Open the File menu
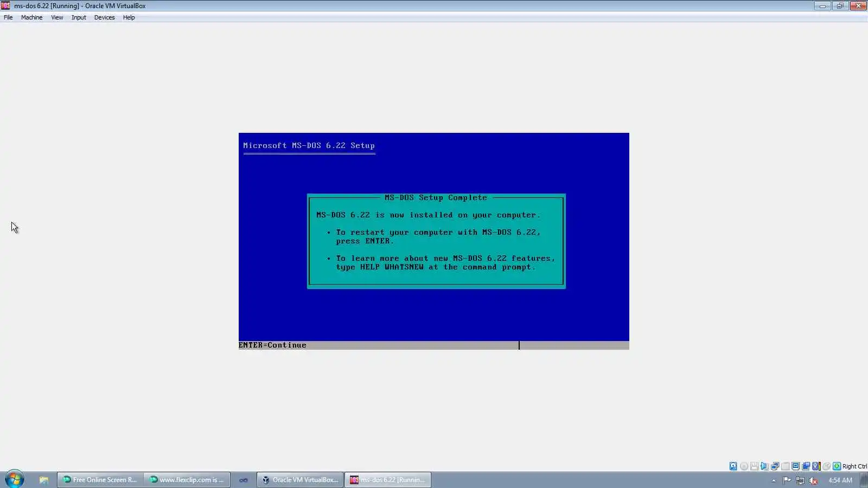The height and width of the screenshot is (488, 868). [x=8, y=17]
